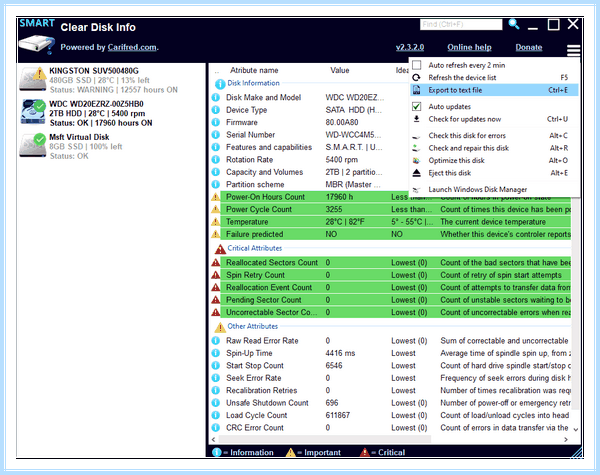Choose Check and repair this disk
This screenshot has height=475, width=600.
coord(494,148)
